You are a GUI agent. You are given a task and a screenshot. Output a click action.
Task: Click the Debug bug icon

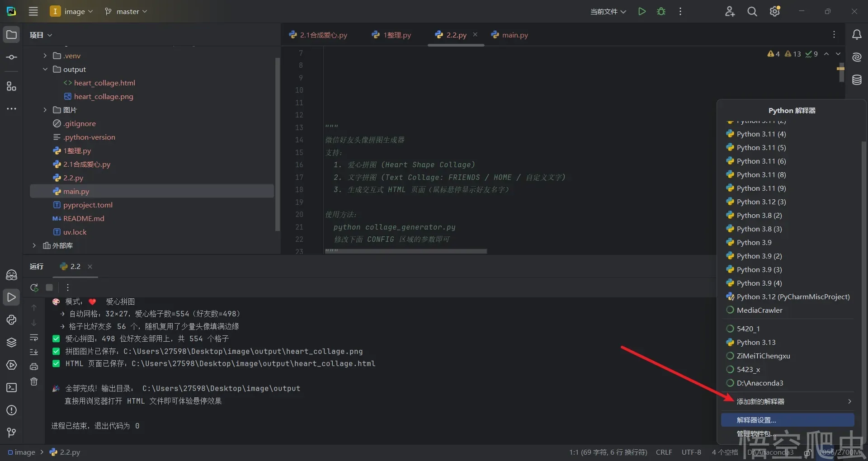pyautogui.click(x=661, y=11)
